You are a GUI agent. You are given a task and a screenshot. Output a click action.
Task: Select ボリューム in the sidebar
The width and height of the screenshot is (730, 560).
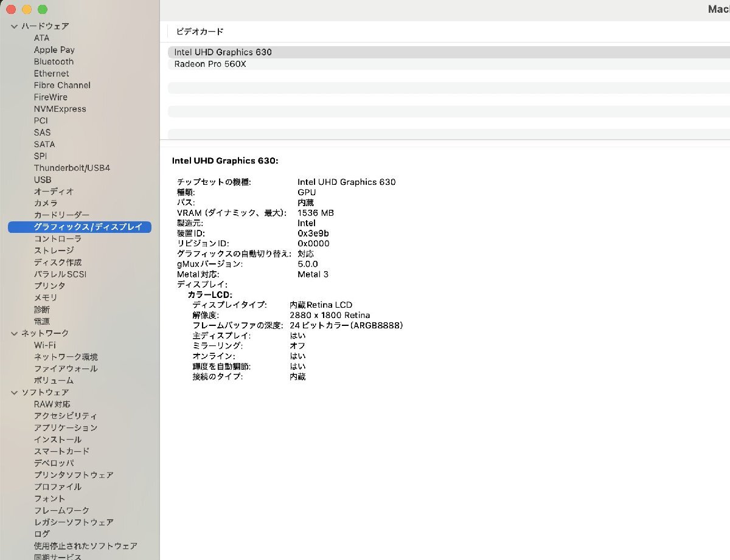tap(54, 381)
